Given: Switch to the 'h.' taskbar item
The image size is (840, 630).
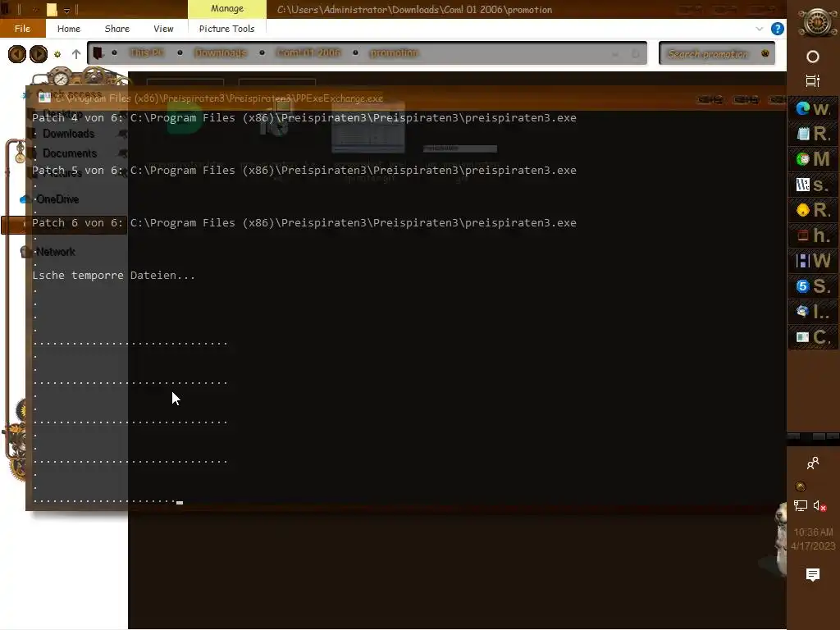Looking at the screenshot, I should click(x=813, y=235).
